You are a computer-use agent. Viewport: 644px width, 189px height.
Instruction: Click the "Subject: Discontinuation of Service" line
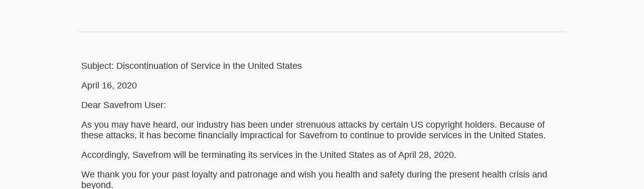coord(192,66)
